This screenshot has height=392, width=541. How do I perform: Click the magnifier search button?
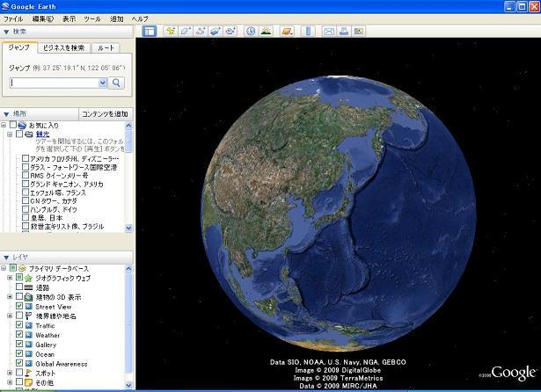click(x=116, y=83)
